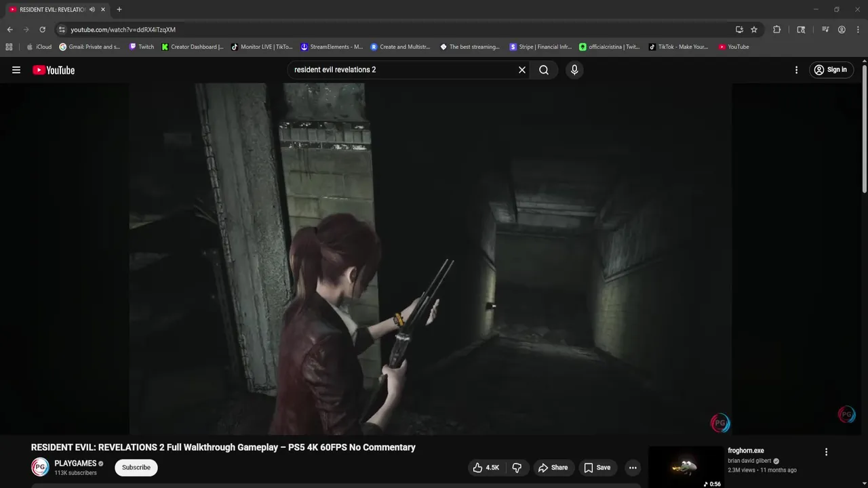
Task: Open Stripe Financial Infrastructure bookmark
Action: pos(540,47)
